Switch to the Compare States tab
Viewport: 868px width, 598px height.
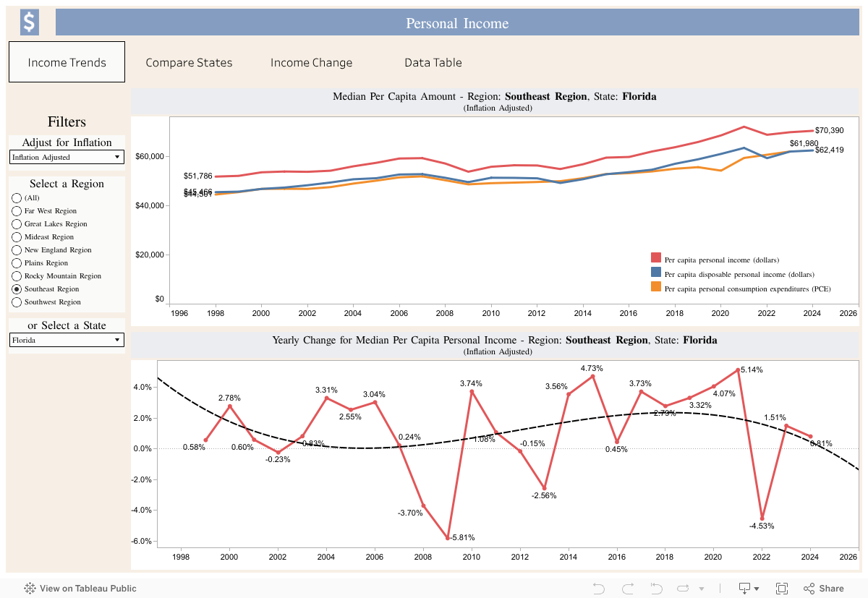[189, 62]
